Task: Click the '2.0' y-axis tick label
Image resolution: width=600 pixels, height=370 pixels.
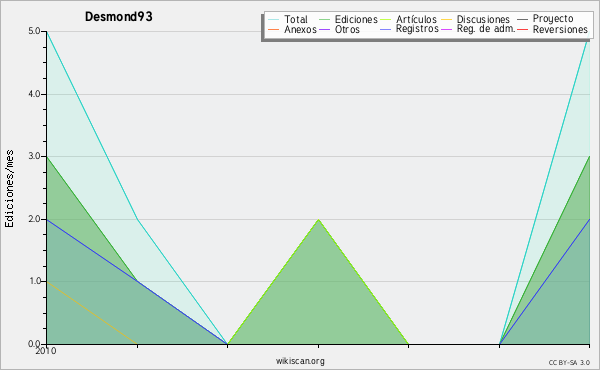Action: [x=34, y=219]
